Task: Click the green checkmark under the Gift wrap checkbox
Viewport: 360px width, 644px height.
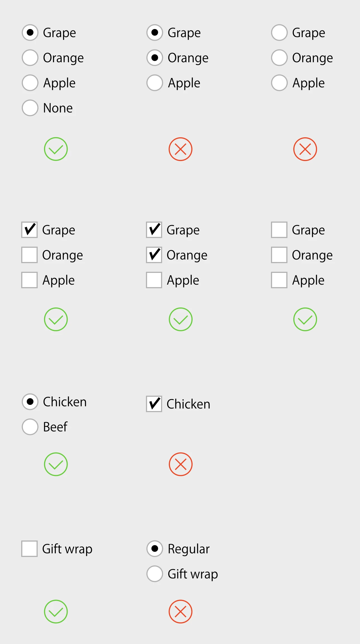Action: 56,612
